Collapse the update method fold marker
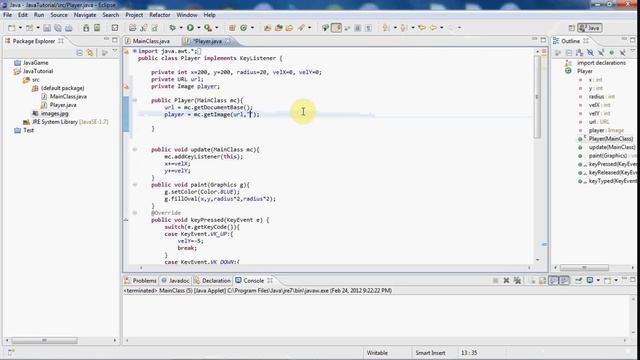640x360 pixels. (x=134, y=149)
